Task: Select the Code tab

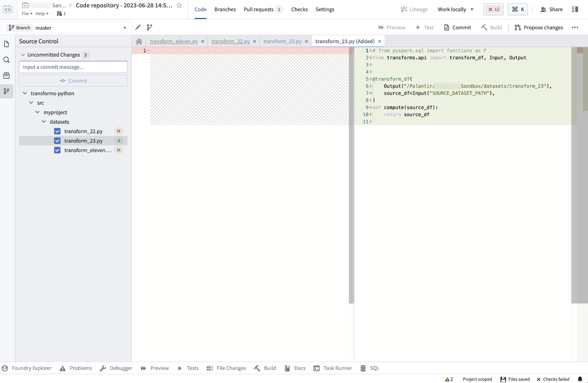Action: [201, 10]
